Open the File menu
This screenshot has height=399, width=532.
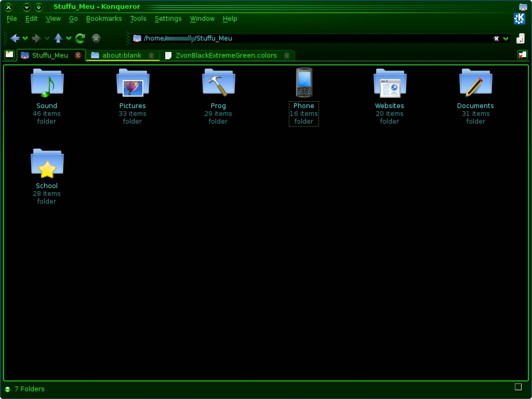(11, 19)
